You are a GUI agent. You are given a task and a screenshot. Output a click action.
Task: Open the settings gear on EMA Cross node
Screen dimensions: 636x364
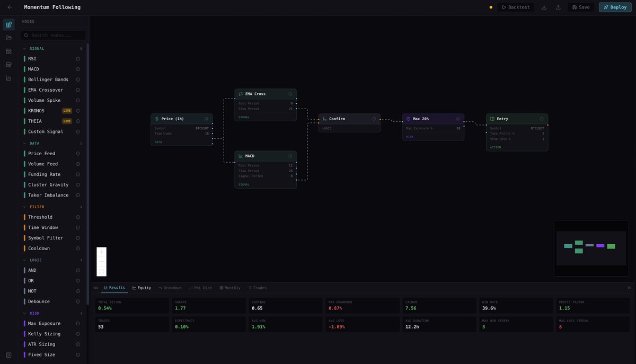(290, 94)
